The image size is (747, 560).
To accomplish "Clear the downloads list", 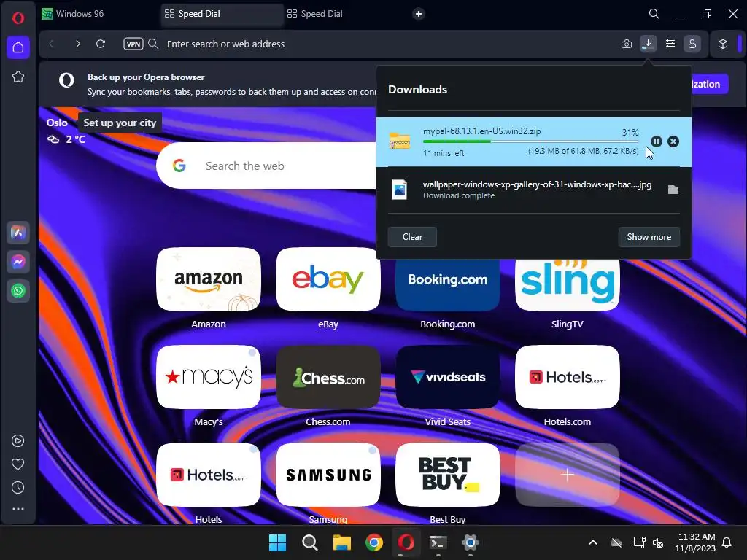I will (412, 237).
